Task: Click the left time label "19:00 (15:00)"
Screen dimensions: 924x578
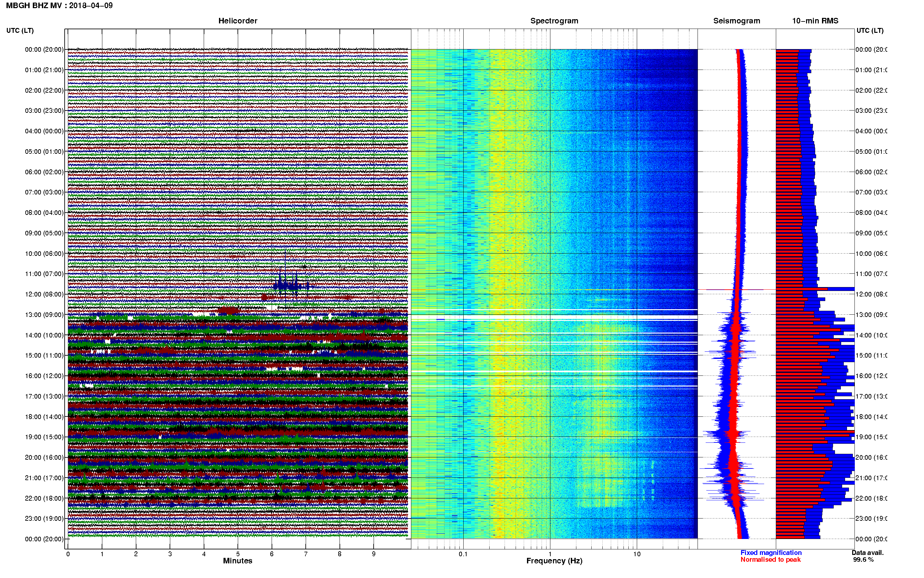Action: click(x=44, y=437)
